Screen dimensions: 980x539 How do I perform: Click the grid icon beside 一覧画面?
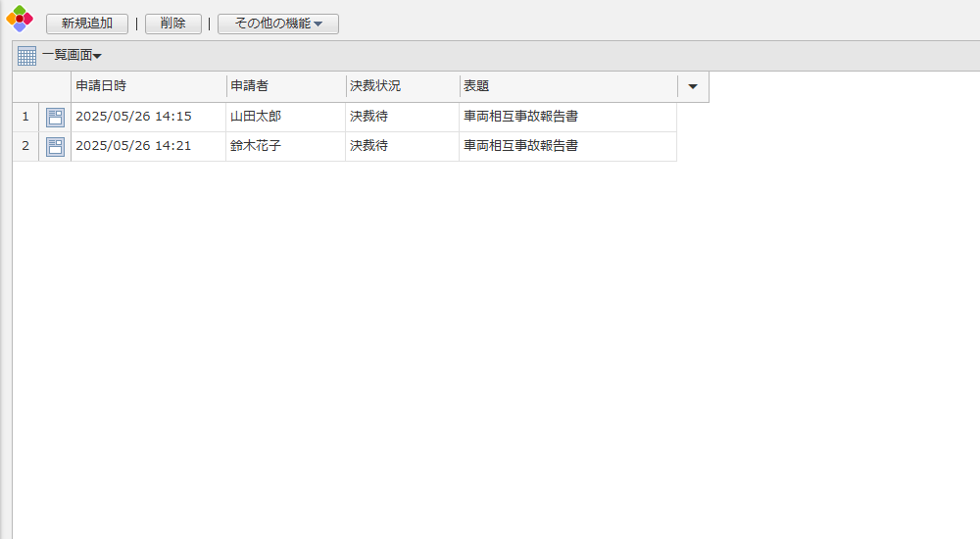click(26, 56)
